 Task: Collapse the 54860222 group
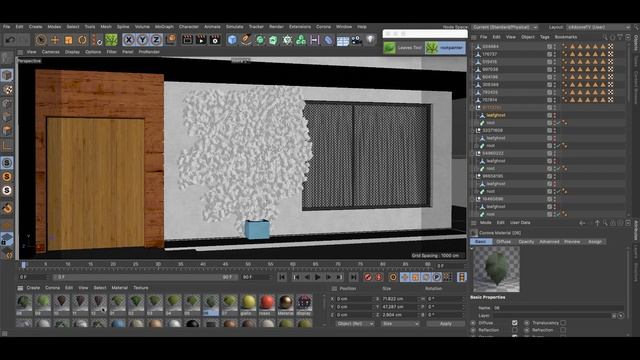tap(473, 153)
